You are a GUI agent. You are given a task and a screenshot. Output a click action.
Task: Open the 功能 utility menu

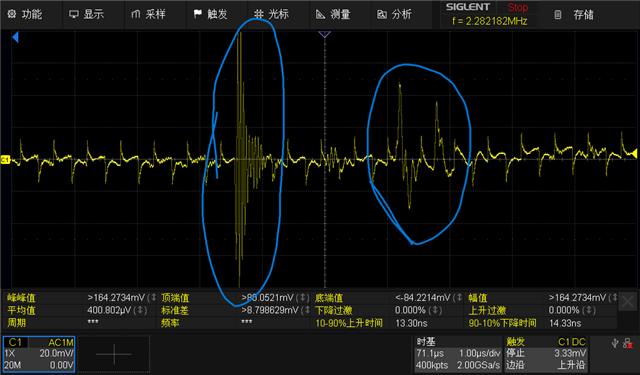click(x=25, y=14)
